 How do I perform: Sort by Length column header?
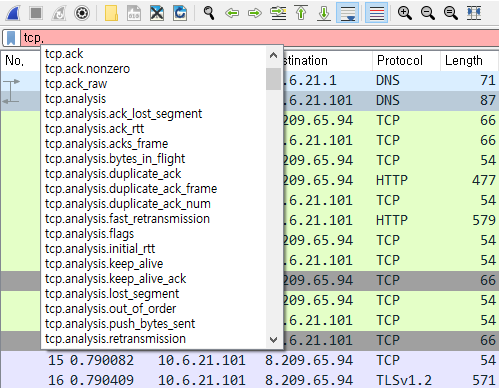coord(470,61)
